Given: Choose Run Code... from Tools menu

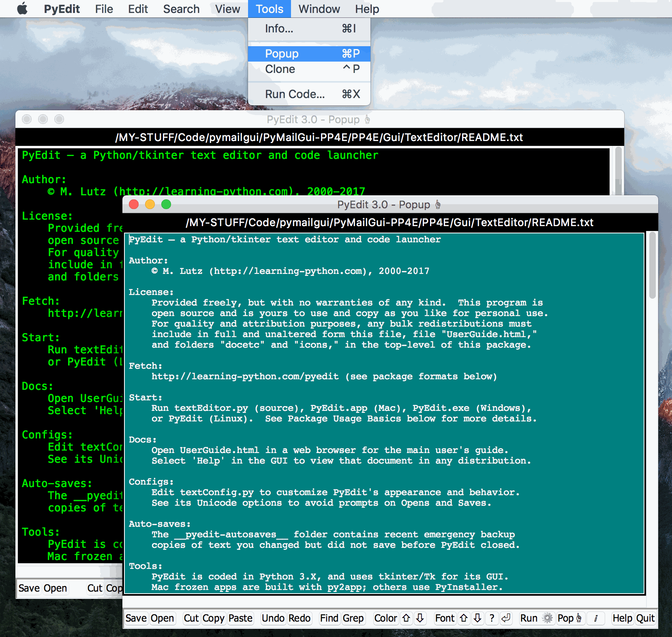Looking at the screenshot, I should click(x=309, y=94).
